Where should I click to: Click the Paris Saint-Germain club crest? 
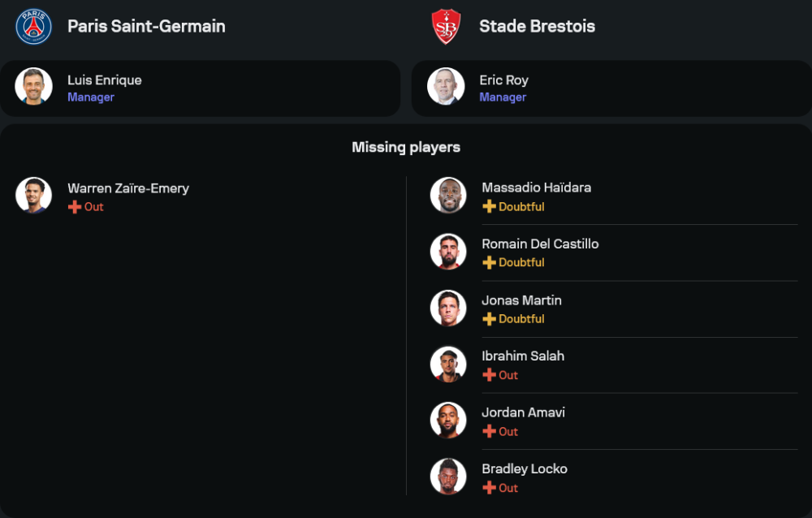[x=34, y=26]
